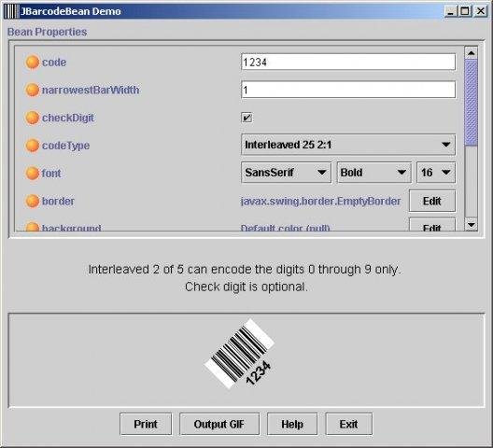Image resolution: width=493 pixels, height=448 pixels.
Task: Minimize the JBarcodeBean Demo window
Action: [x=451, y=11]
